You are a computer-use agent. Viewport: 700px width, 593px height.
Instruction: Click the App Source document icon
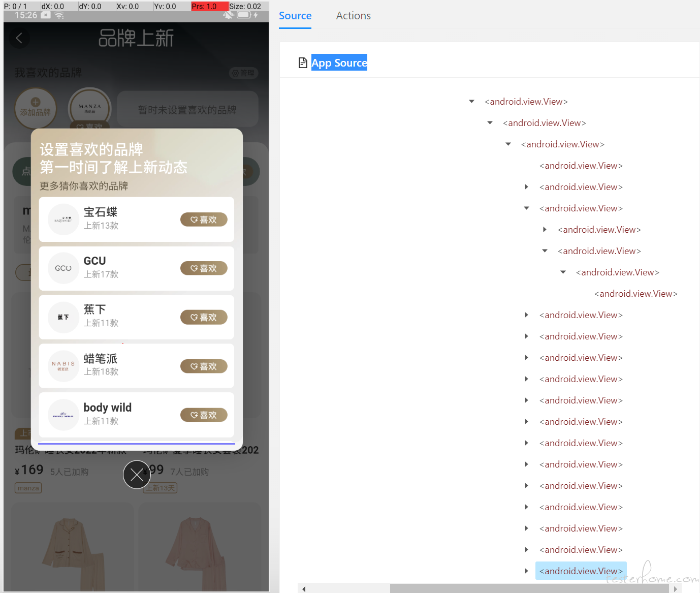click(x=303, y=63)
